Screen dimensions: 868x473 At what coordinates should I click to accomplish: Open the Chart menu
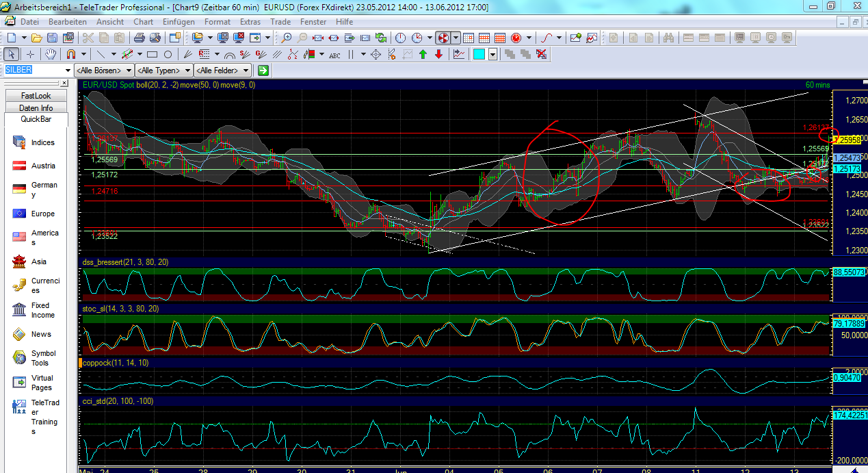click(143, 21)
